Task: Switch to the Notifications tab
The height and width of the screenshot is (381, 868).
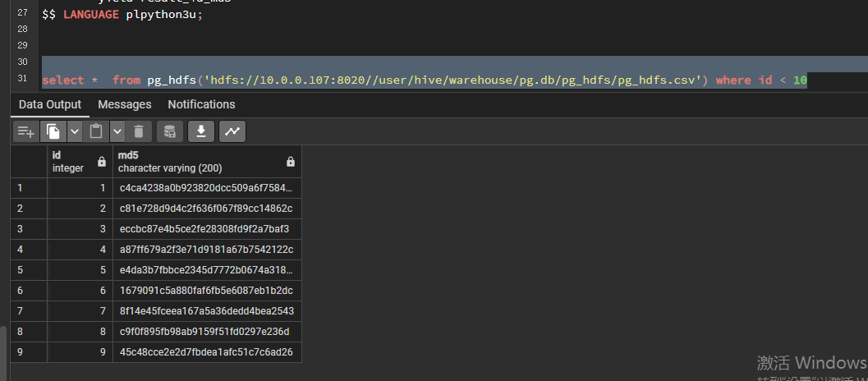Action: click(x=201, y=104)
